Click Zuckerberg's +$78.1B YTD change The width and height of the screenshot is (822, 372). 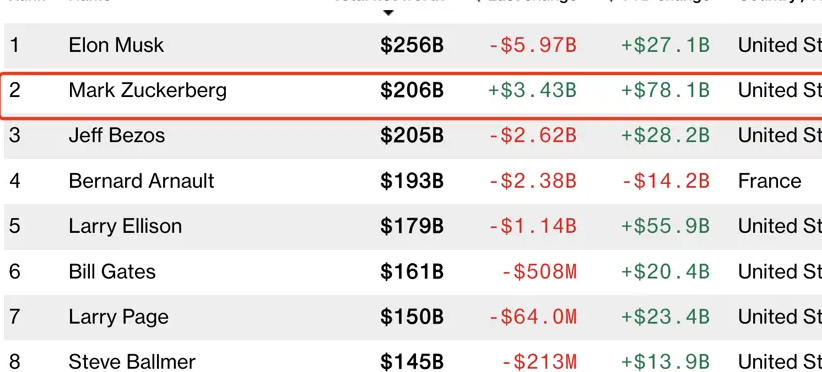[x=665, y=91]
